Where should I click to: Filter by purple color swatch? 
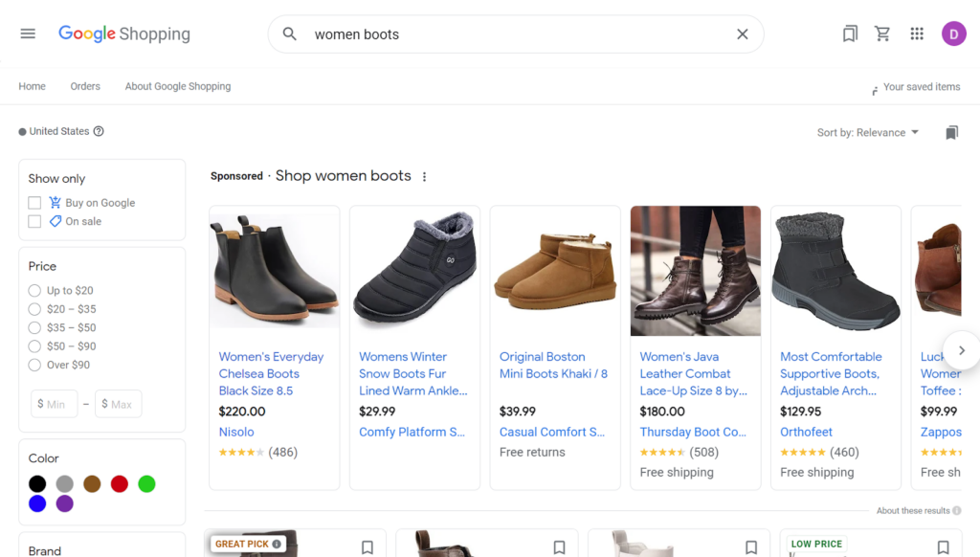pos(65,503)
